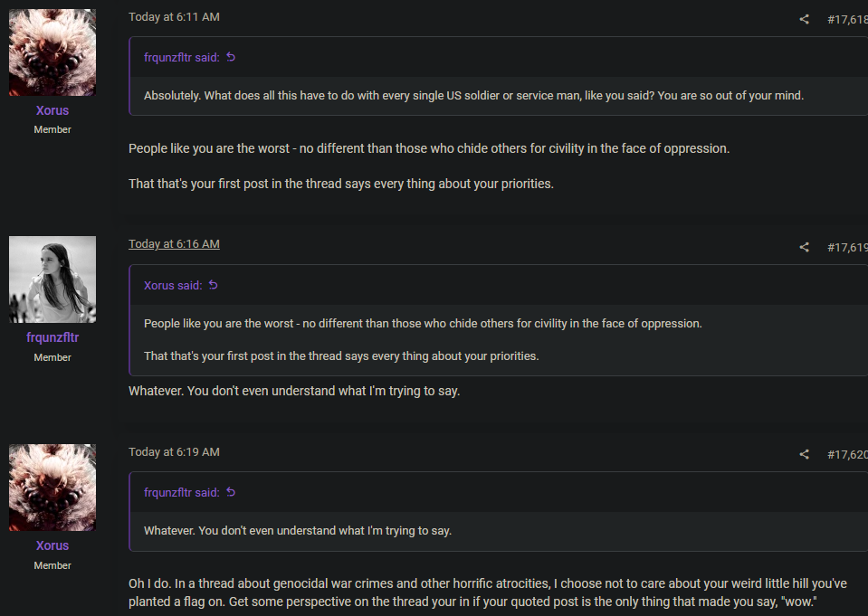Open Xorus avatar on post #17,618
Image resolution: width=868 pixels, height=616 pixels.
click(x=52, y=52)
